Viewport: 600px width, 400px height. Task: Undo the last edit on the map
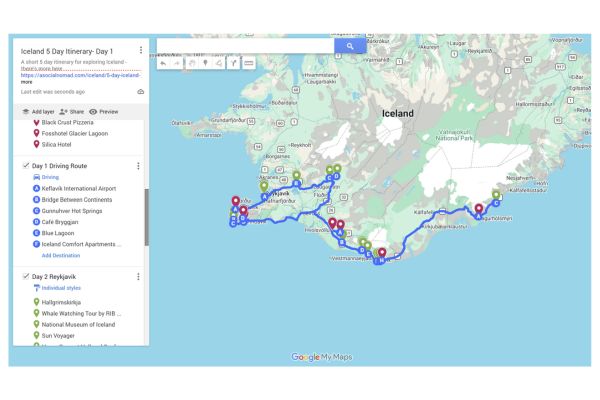(x=163, y=63)
